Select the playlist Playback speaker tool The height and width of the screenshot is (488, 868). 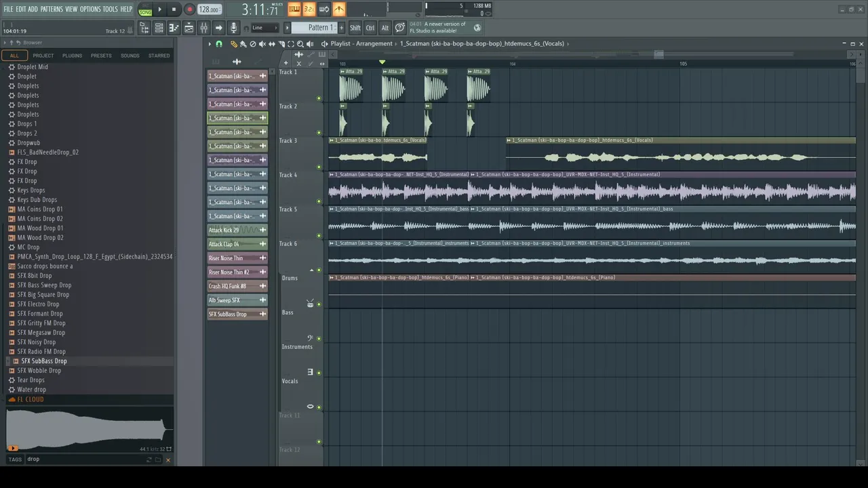(310, 44)
